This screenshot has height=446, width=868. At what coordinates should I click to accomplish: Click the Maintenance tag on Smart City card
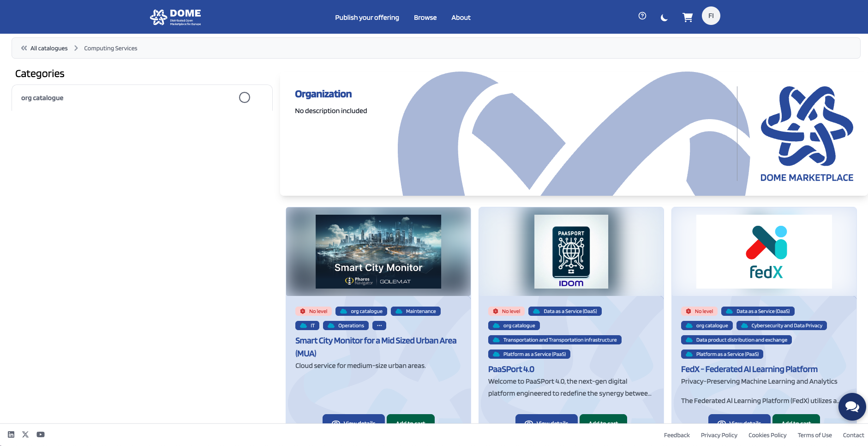pyautogui.click(x=416, y=311)
